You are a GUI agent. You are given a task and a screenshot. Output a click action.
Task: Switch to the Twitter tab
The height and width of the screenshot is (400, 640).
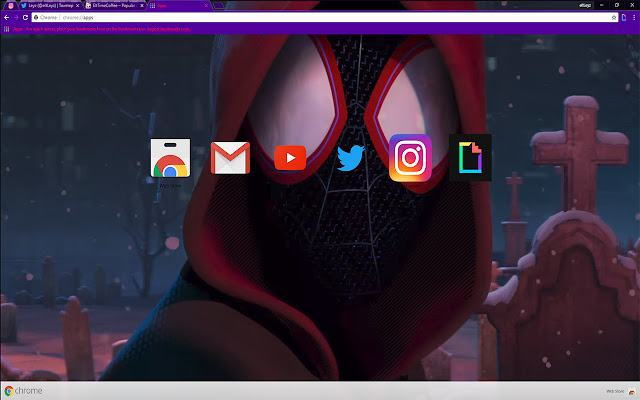(49, 6)
